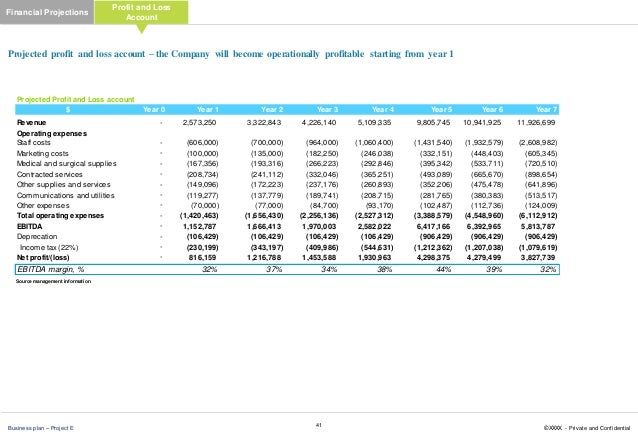
Task: Click Year 7 net profit 3,827,739
Action: coord(538,258)
